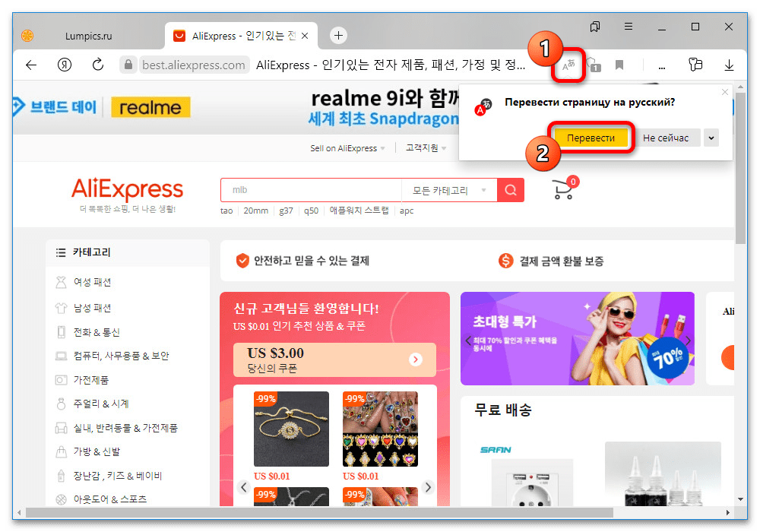Image resolution: width=760 pixels, height=532 pixels.
Task: Click the padlock site security icon
Action: click(128, 65)
